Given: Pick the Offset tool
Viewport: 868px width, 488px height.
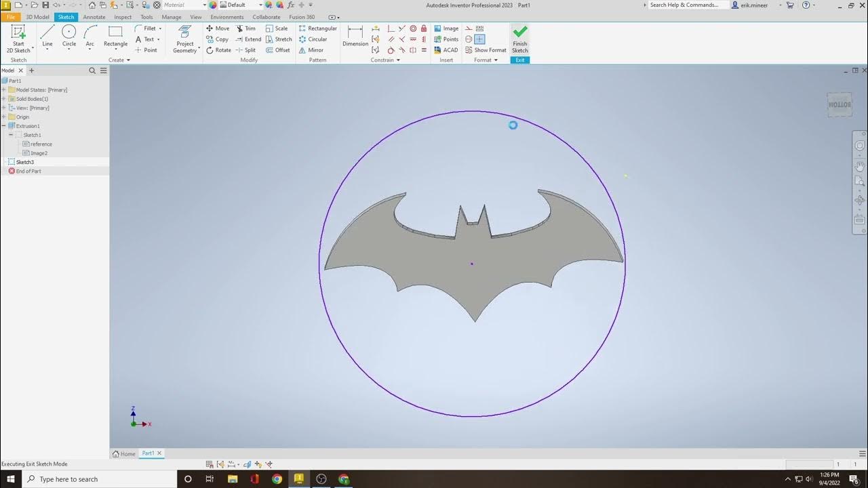Looking at the screenshot, I should [x=278, y=50].
